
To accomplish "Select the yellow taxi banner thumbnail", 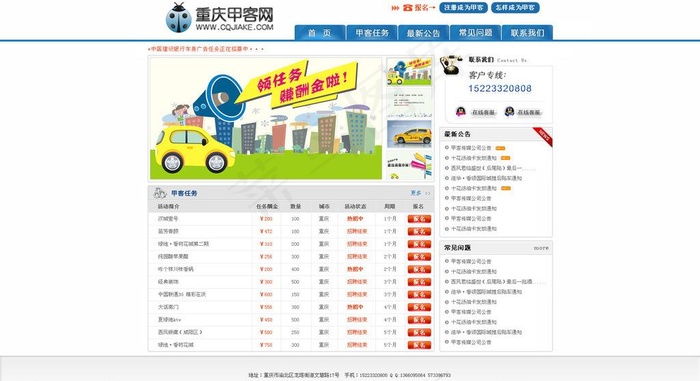I will click(x=409, y=134).
